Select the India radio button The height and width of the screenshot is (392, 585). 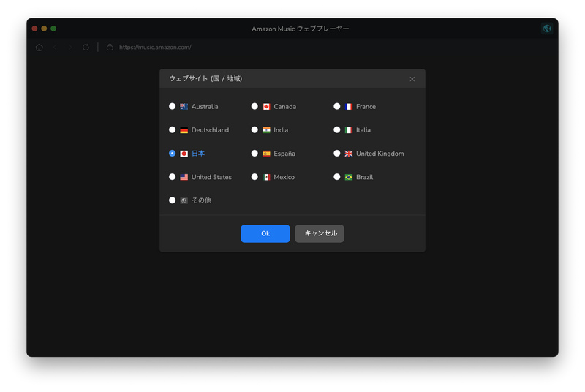pyautogui.click(x=254, y=129)
